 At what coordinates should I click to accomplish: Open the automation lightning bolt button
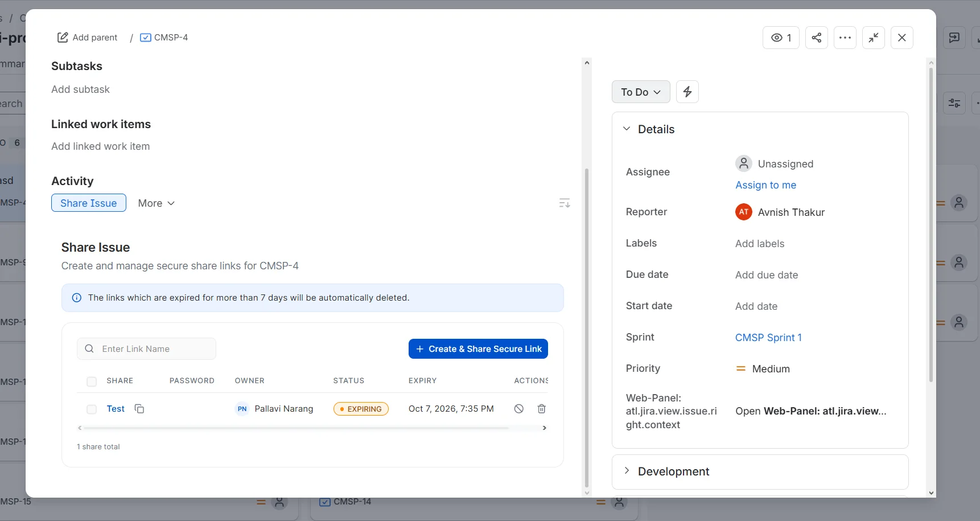point(687,92)
